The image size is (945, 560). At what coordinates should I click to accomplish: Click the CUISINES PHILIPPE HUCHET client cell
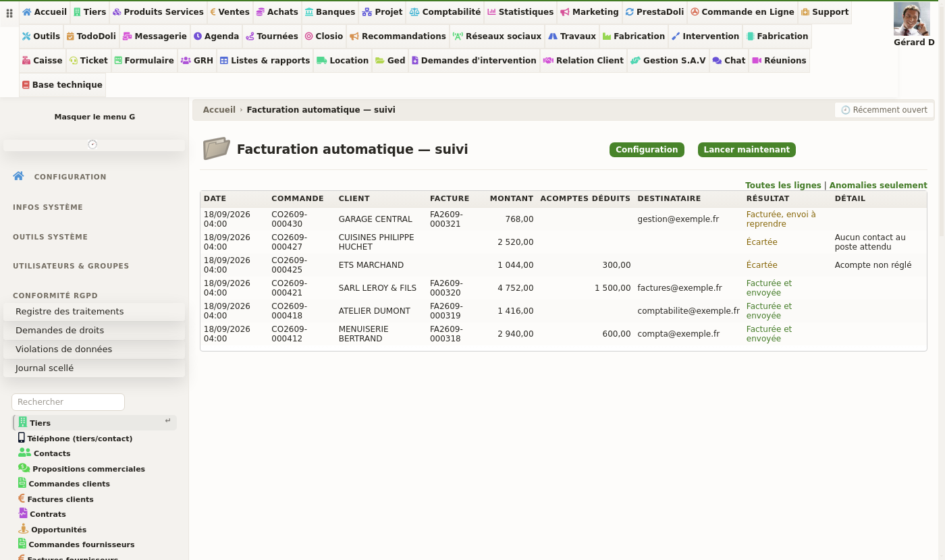[x=381, y=242]
